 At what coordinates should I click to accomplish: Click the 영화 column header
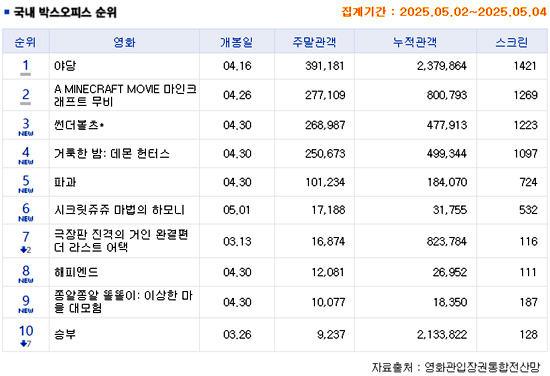124,42
